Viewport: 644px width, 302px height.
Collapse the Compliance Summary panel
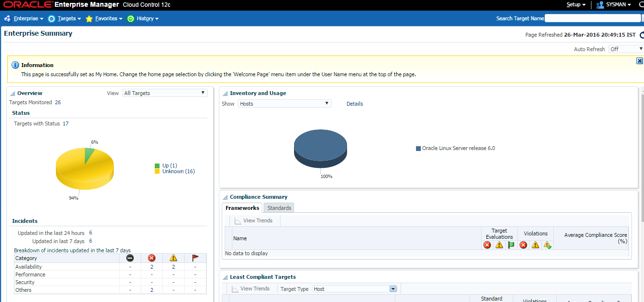click(x=225, y=197)
